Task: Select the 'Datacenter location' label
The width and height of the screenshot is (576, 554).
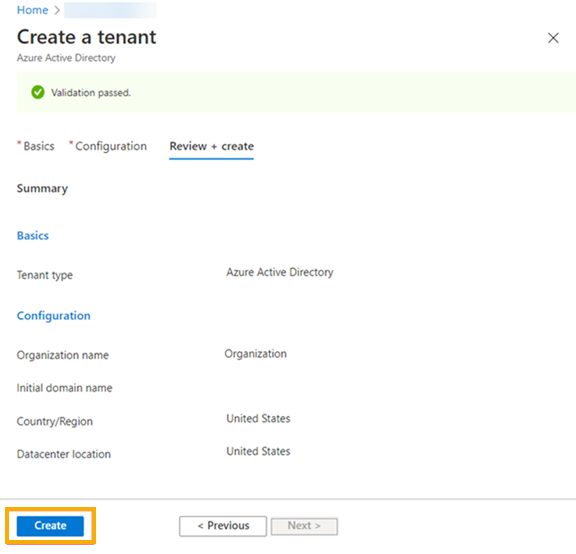Action: pyautogui.click(x=64, y=454)
